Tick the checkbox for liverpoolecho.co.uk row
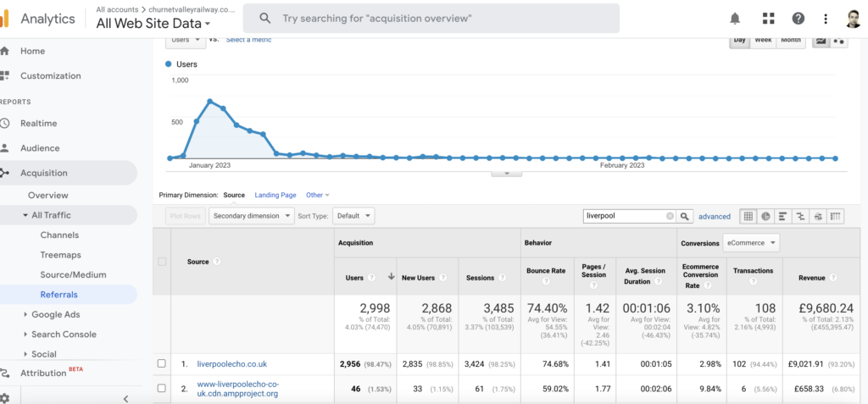 162,364
